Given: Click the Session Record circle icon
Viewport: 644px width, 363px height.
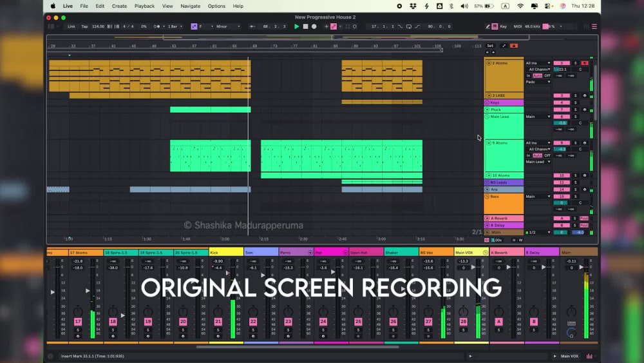Looking at the screenshot, I should [x=355, y=26].
